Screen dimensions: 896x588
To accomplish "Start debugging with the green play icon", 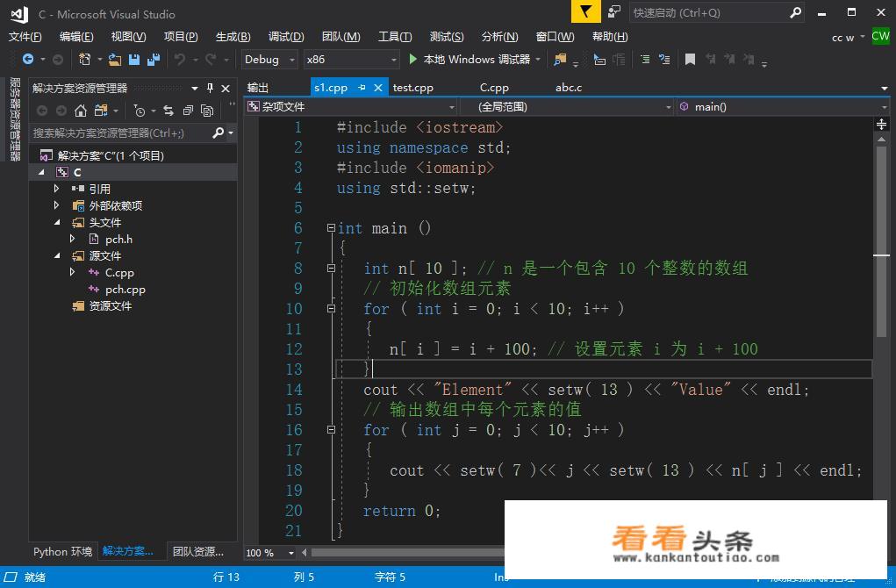I will coord(413,59).
